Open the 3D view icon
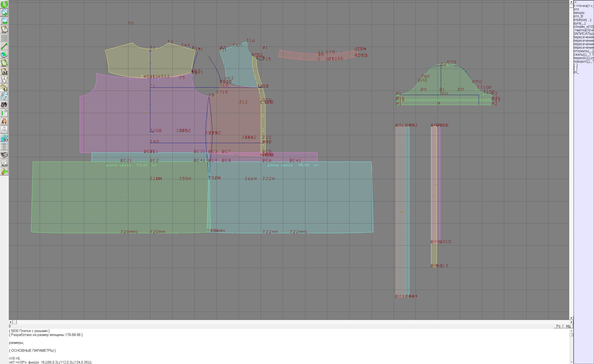Image resolution: width=594 pixels, height=364 pixels. point(4,138)
